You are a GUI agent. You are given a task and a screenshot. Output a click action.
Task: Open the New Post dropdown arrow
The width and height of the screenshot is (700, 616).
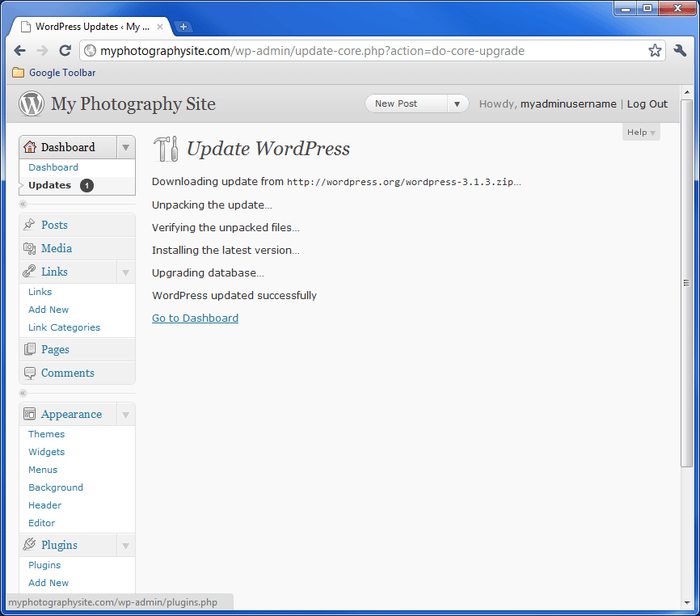pyautogui.click(x=458, y=104)
